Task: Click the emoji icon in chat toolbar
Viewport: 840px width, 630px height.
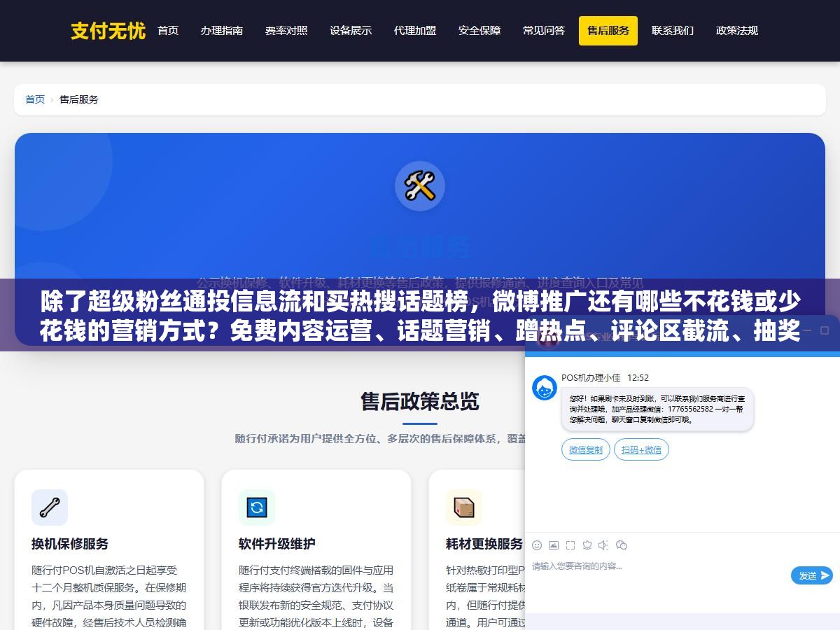Action: 537,545
